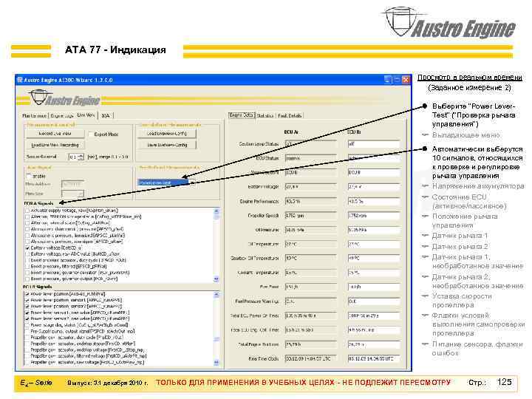
Task: Click the Mem Address input field
Action: (72, 184)
